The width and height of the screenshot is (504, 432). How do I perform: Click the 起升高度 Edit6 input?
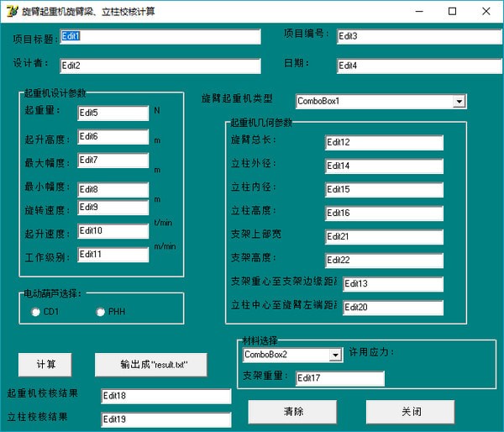(x=113, y=137)
